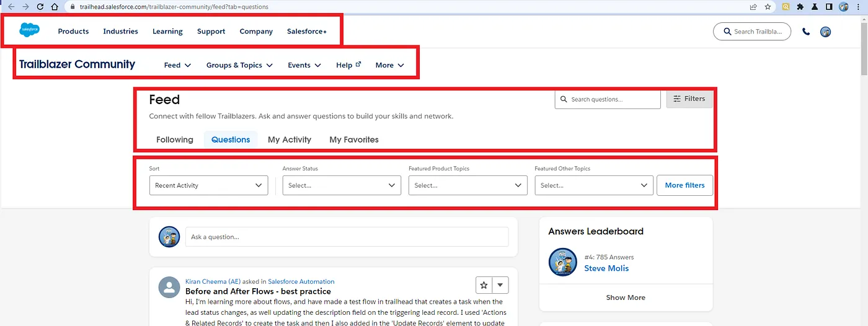Open the Salesforce Automation topic link
868x326 pixels.
(301, 281)
